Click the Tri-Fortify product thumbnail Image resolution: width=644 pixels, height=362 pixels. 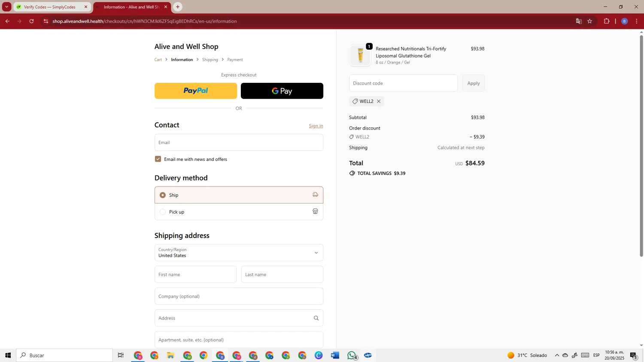[x=360, y=55]
